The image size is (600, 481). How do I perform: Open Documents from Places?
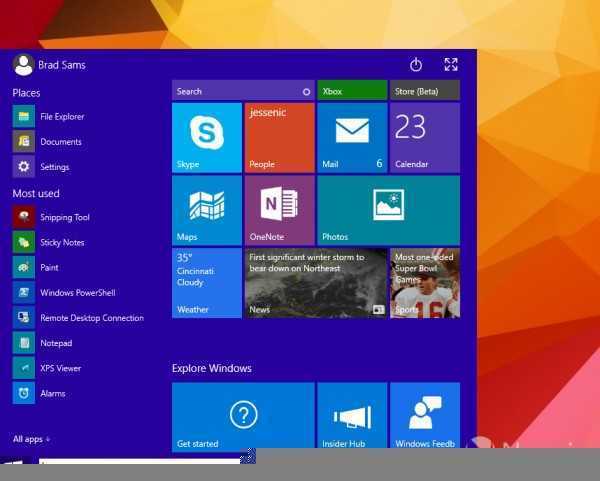coord(47,142)
